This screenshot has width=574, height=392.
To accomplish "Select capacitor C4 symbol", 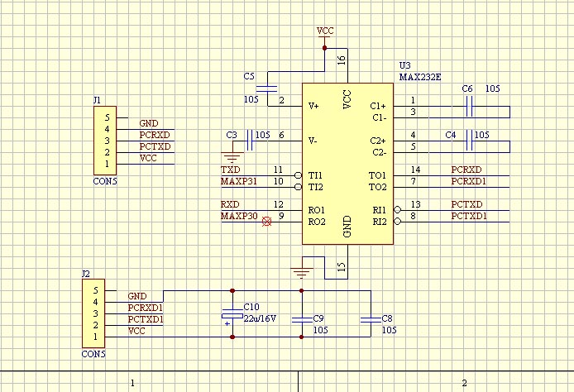I will [469, 141].
